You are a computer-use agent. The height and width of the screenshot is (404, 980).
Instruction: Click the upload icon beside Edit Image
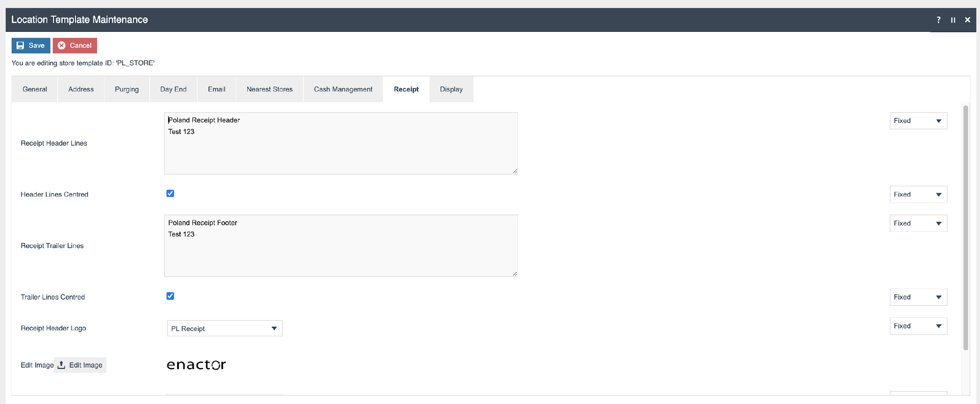[x=61, y=365]
